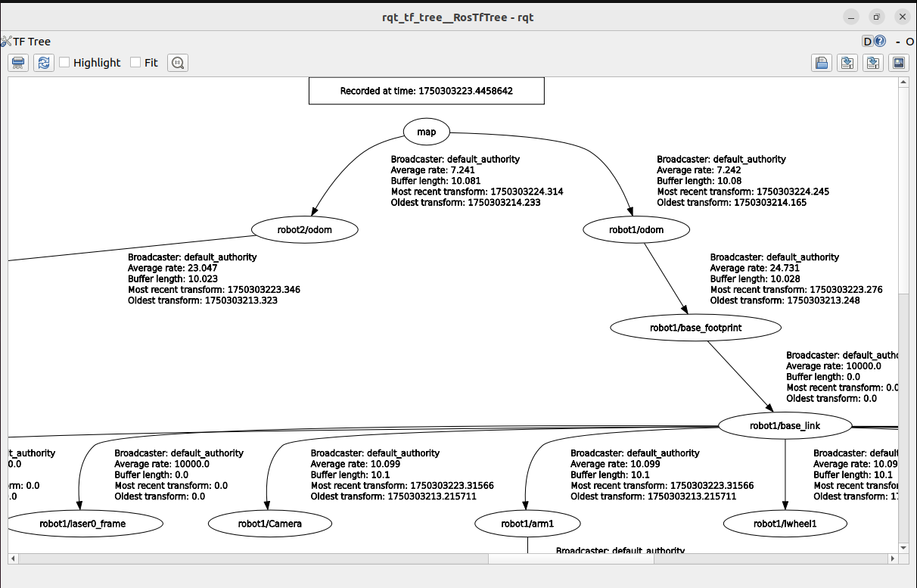Click the text 'Buffer length: 10.028'

755,278
